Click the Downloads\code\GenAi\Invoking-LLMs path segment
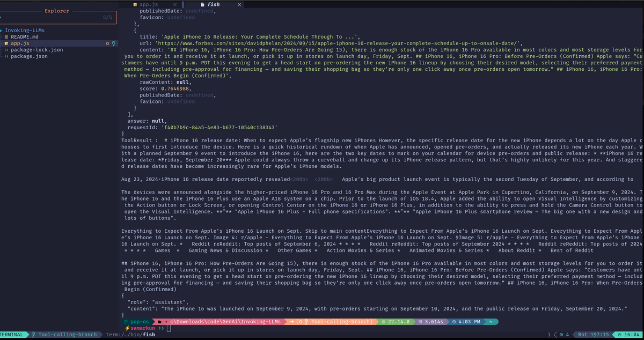644x340 pixels. pyautogui.click(x=228, y=322)
